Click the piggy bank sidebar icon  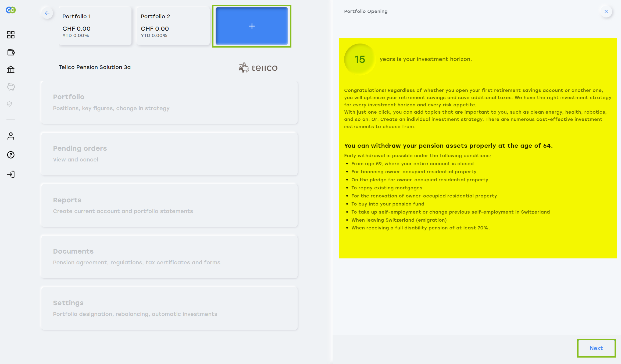click(11, 87)
